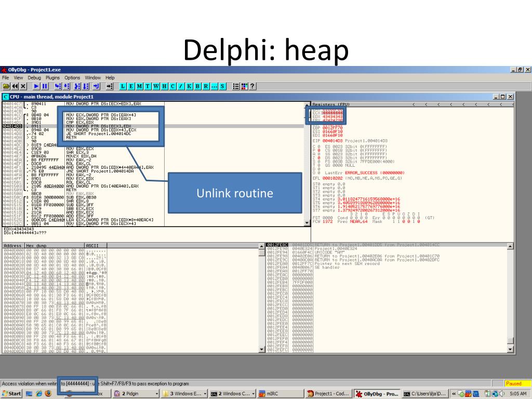The width and height of the screenshot is (532, 399).
Task: Open the Plugins menu
Action: coord(52,78)
